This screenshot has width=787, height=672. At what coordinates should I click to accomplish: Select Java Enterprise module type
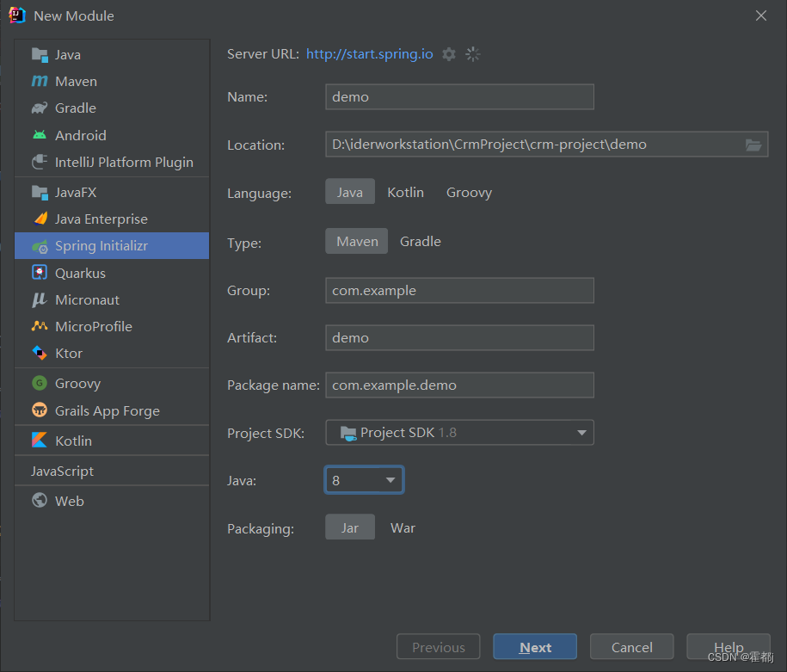[x=112, y=219]
